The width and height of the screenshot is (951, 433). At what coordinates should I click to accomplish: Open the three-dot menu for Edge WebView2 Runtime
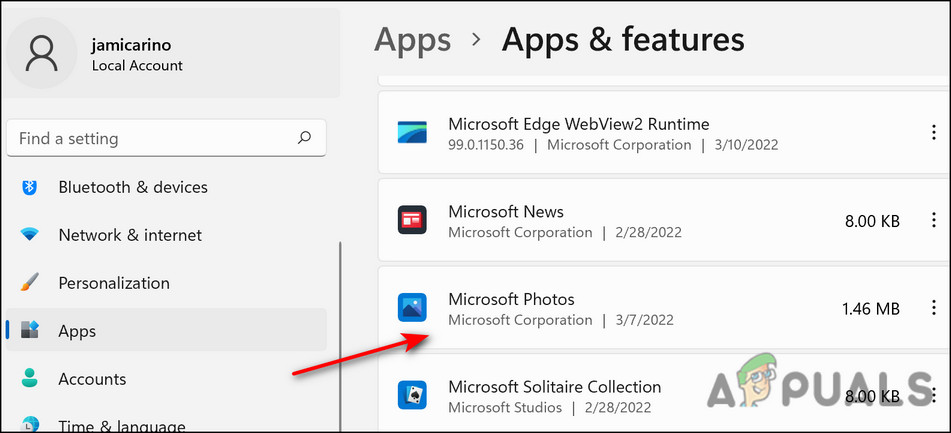933,133
